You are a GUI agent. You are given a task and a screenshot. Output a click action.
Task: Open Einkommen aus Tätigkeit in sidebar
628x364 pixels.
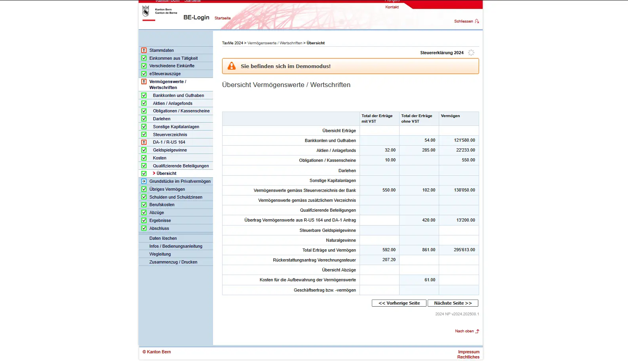tap(173, 58)
